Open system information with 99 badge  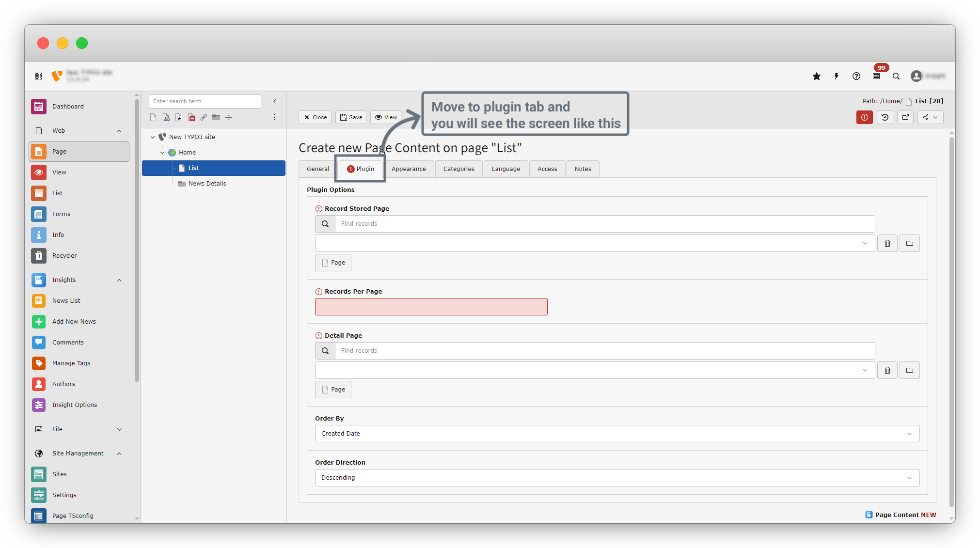(x=876, y=76)
